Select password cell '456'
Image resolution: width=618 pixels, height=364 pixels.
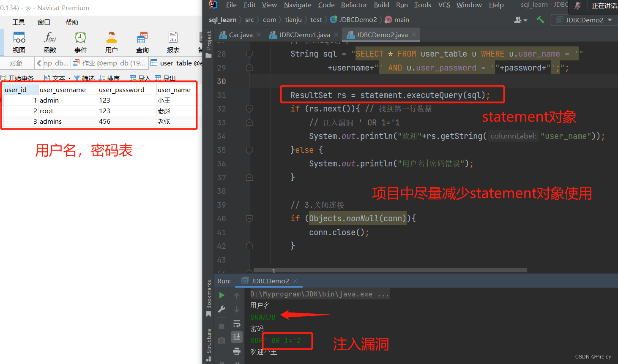coord(126,121)
